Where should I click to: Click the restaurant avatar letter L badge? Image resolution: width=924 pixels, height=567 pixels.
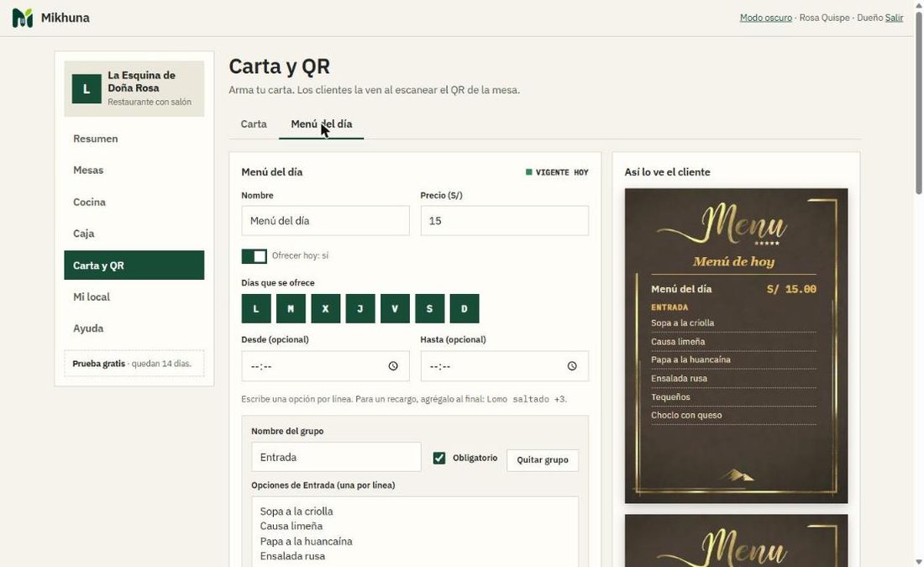(87, 88)
